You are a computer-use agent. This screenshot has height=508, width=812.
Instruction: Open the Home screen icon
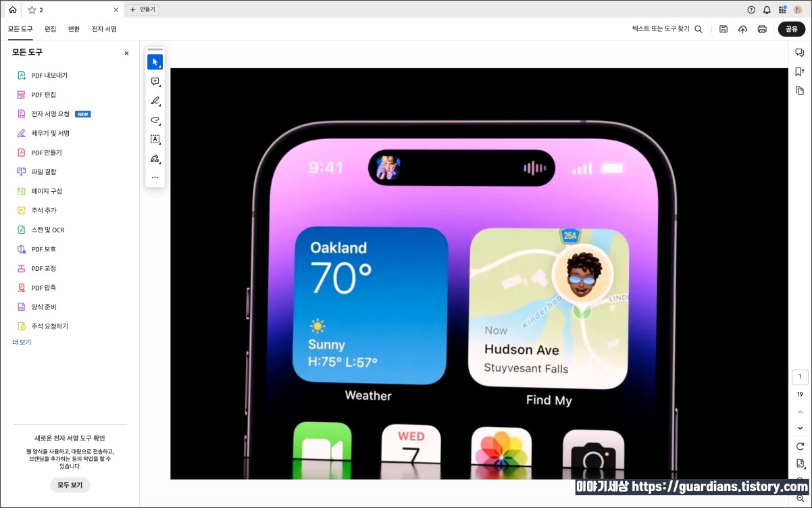coord(12,9)
